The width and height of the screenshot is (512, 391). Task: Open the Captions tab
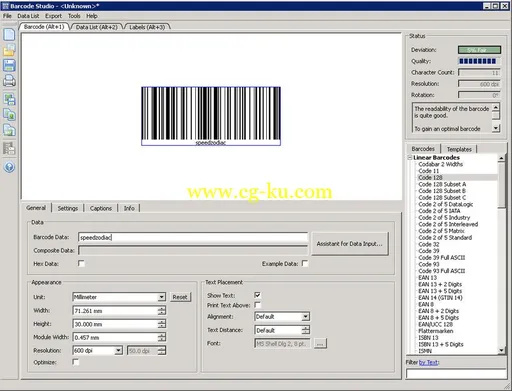(101, 208)
